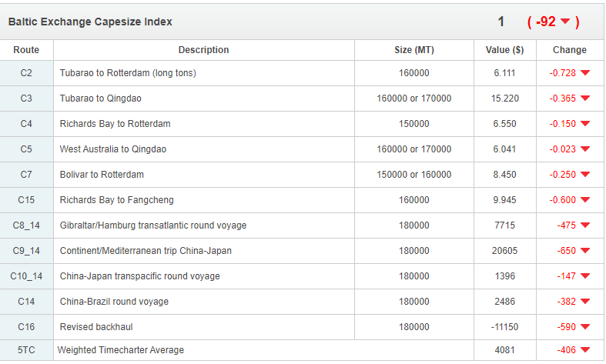The height and width of the screenshot is (364, 606).
Task: Click the Route column header
Action: click(x=26, y=50)
